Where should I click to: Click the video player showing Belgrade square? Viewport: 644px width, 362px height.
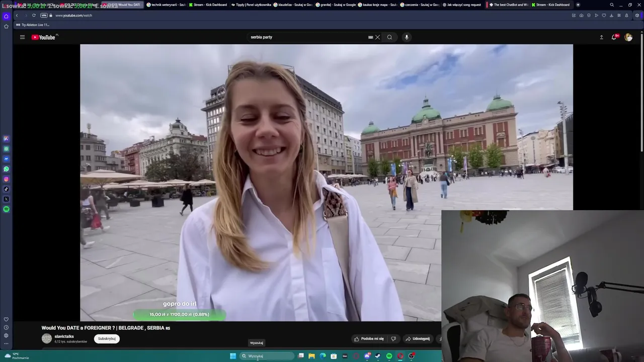(326, 183)
